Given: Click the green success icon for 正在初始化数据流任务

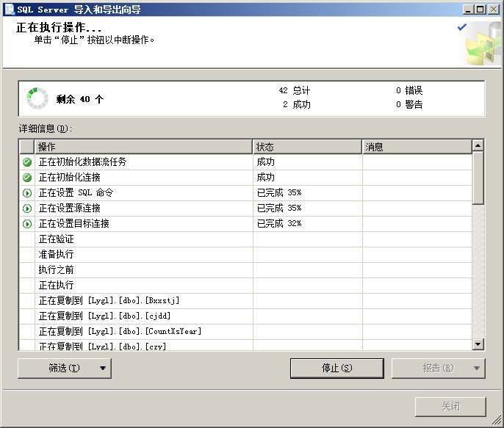Looking at the screenshot, I should coord(27,162).
